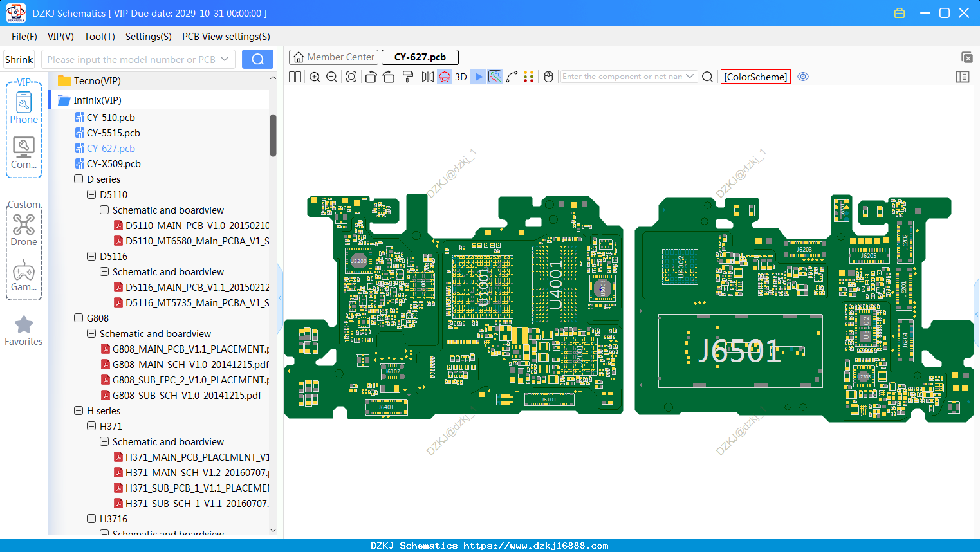Rotate the board clockwise
The image size is (980, 552).
coord(389,77)
